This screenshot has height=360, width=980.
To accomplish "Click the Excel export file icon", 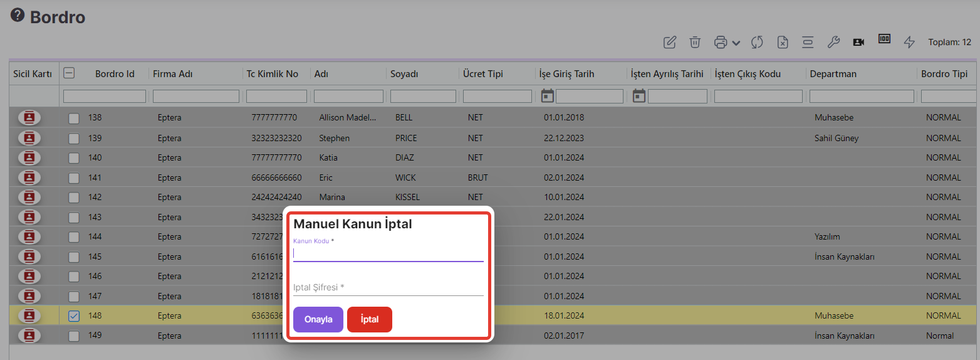I will pos(783,42).
